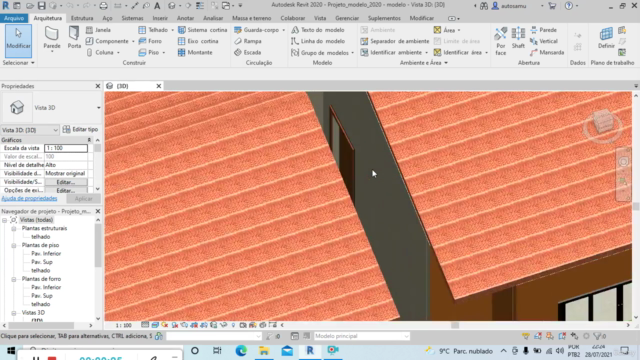Viewport: 640px width, 360px height.
Task: Open the Anotar ribbon tab
Action: pyautogui.click(x=185, y=18)
